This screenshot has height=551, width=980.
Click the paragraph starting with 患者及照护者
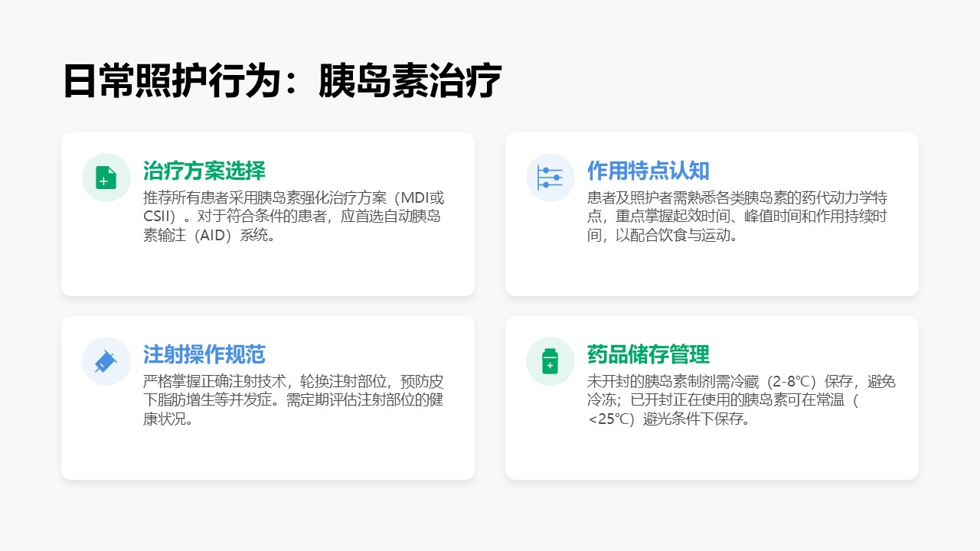click(x=737, y=216)
